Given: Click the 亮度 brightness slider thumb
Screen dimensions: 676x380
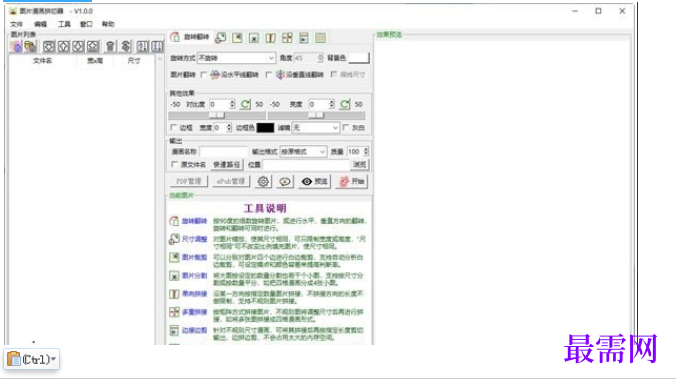Looking at the screenshot, I should click(316, 116).
